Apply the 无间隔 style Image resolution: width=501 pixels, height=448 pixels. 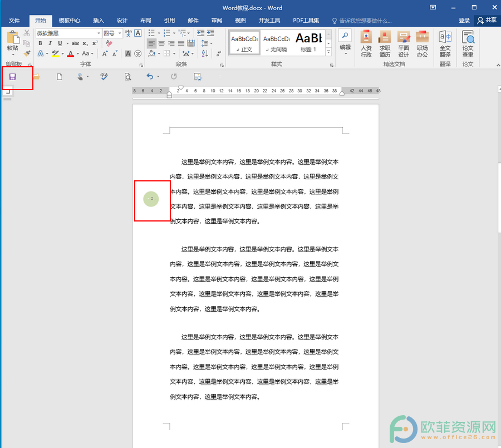276,43
